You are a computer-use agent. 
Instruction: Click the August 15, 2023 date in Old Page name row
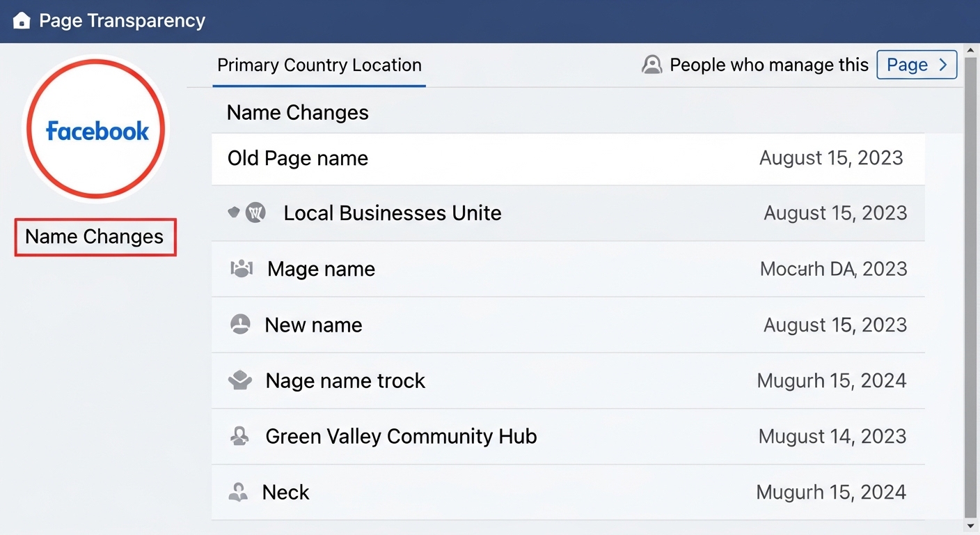(x=831, y=158)
